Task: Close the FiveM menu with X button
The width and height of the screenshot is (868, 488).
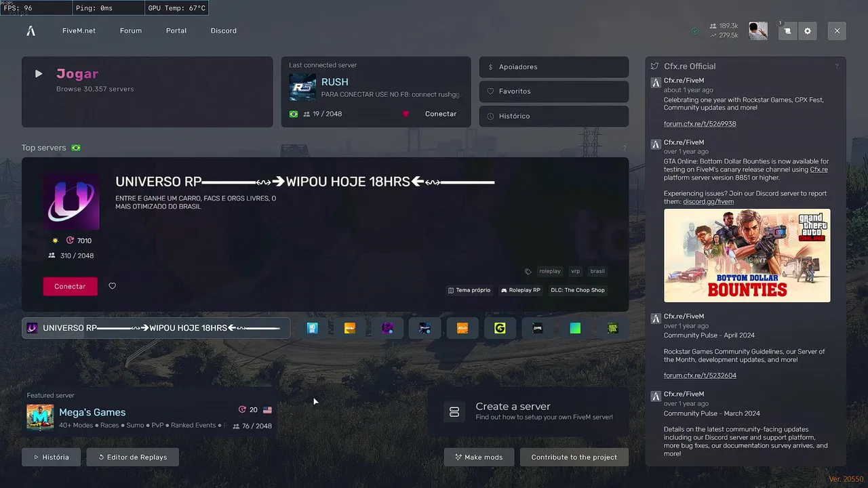Action: pyautogui.click(x=837, y=30)
